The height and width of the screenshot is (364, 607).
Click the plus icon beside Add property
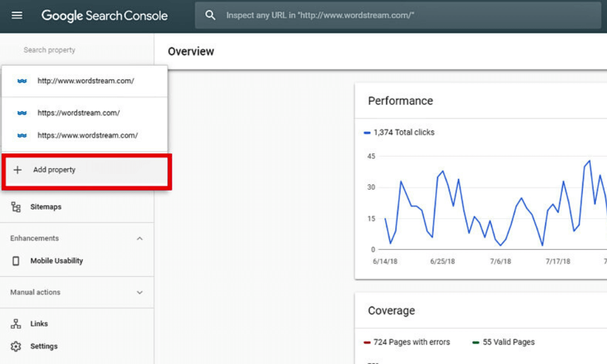pyautogui.click(x=18, y=170)
